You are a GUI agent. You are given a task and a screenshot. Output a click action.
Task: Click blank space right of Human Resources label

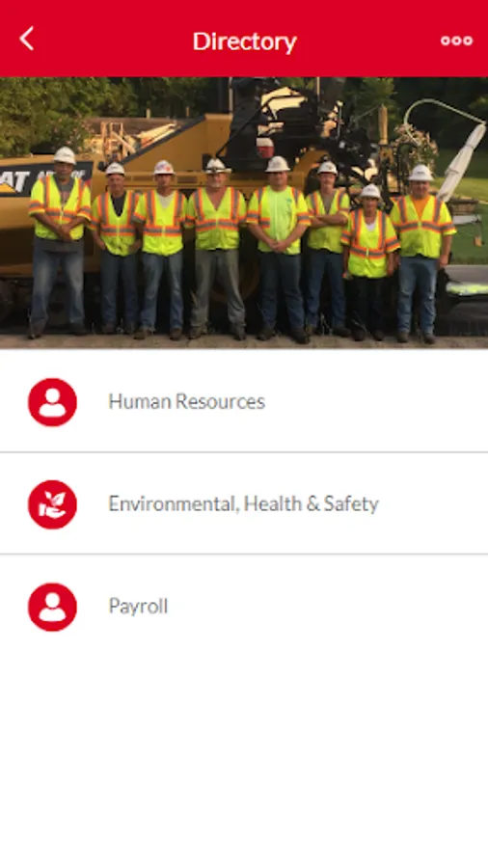(x=376, y=402)
